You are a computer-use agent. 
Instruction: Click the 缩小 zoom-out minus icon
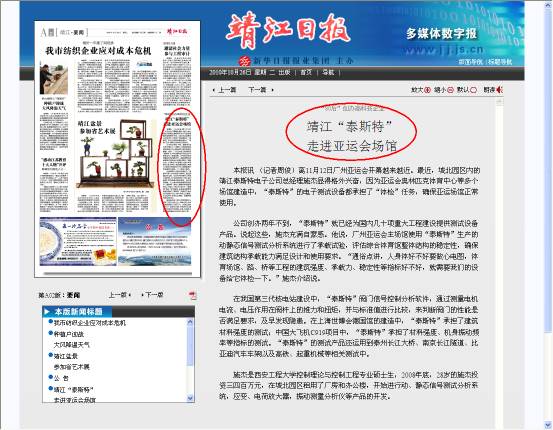tap(450, 90)
